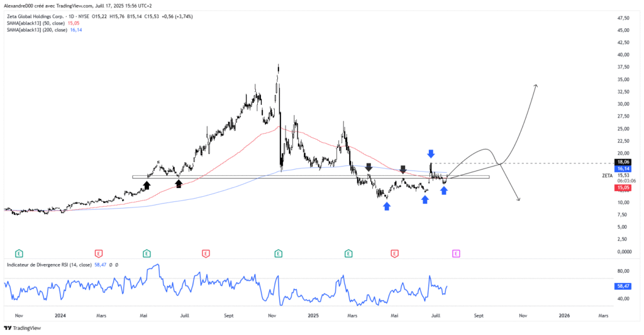
Task: Click the C15,53 close value in legend
Action: pos(152,16)
